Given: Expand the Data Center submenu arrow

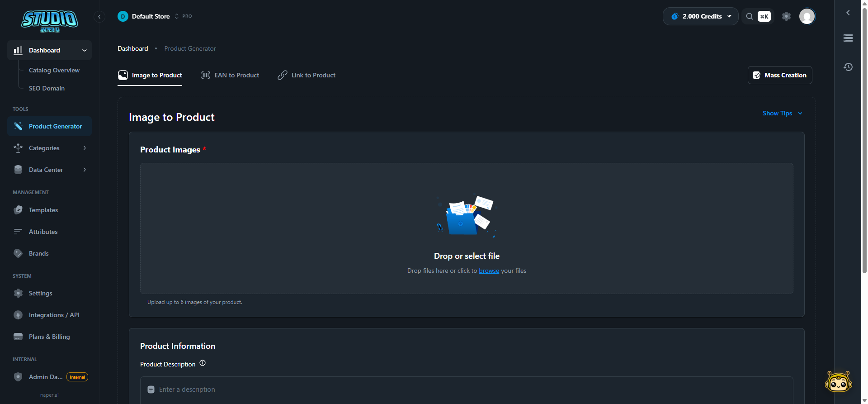Looking at the screenshot, I should [x=85, y=170].
